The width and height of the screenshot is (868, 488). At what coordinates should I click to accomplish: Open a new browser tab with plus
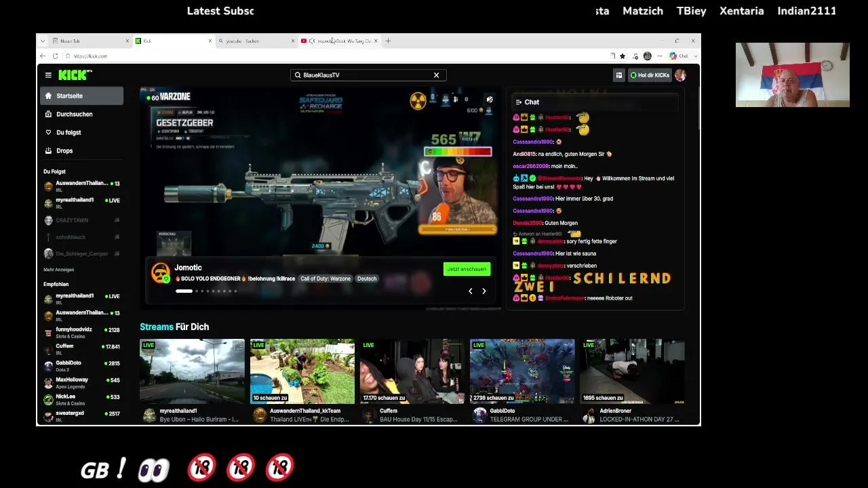388,41
